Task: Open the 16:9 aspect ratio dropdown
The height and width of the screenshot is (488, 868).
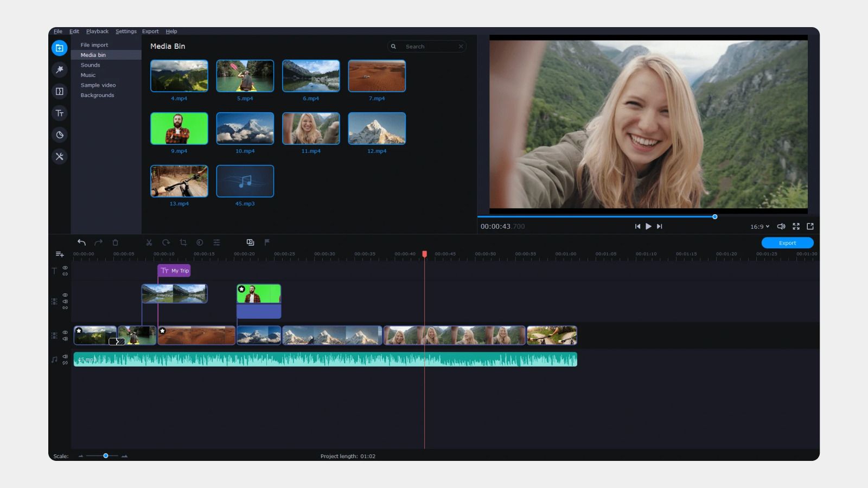Action: click(759, 226)
